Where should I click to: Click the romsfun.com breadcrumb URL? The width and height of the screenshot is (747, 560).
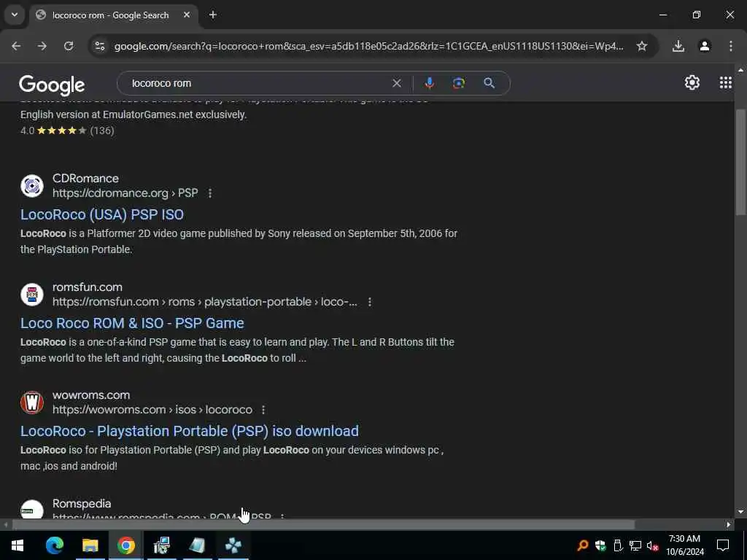[x=205, y=302]
